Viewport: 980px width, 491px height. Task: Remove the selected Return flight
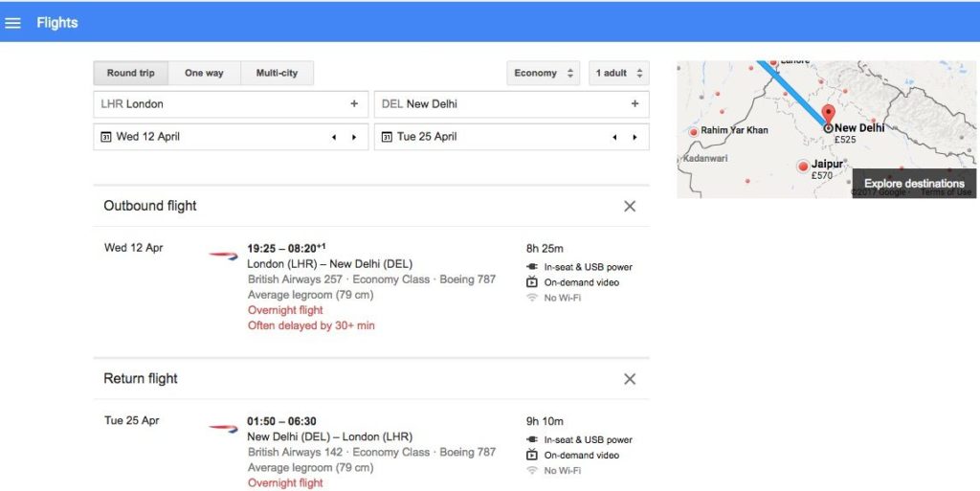[630, 379]
